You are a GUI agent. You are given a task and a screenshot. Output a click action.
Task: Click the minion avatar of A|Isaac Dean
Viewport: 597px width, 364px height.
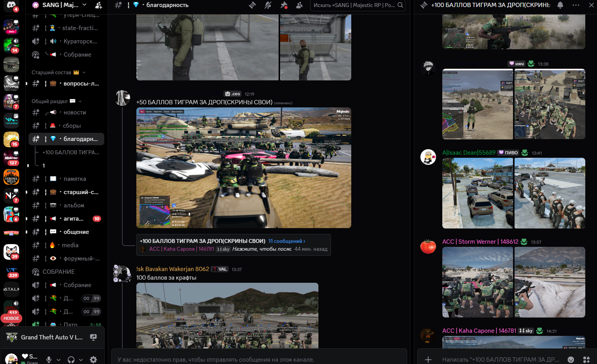click(428, 157)
